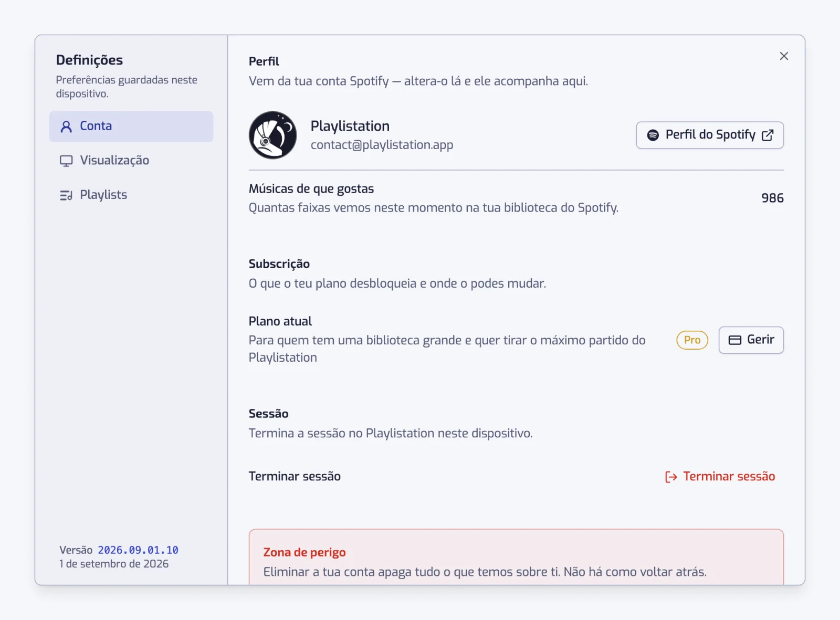Viewport: 840px width, 620px height.
Task: Click the liked songs count 986
Action: [x=772, y=198]
